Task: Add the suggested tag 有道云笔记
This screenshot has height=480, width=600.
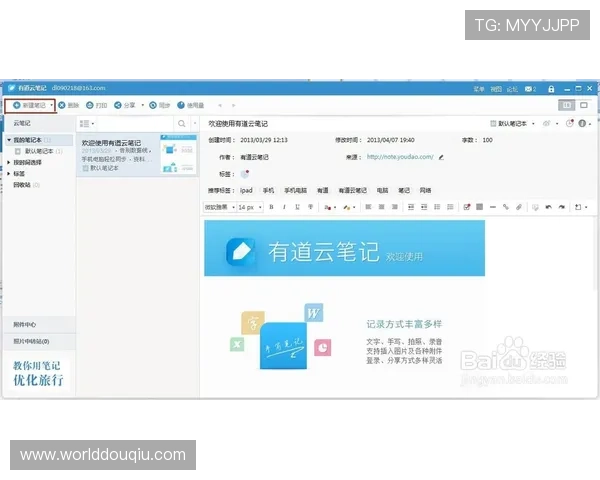Action: (352, 190)
